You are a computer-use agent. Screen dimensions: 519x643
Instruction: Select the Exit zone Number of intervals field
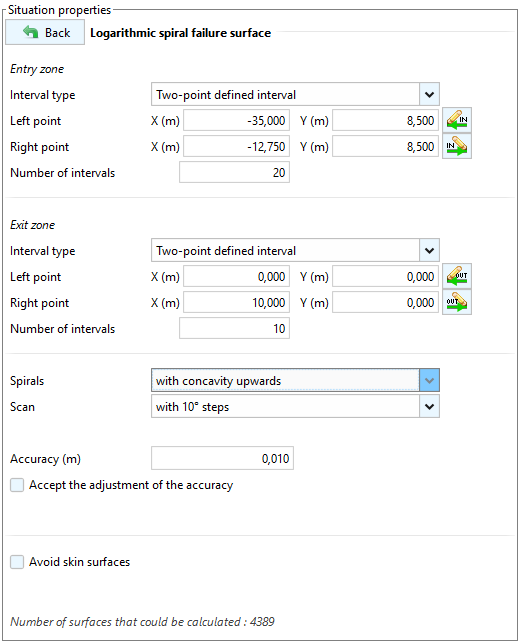[x=234, y=328]
